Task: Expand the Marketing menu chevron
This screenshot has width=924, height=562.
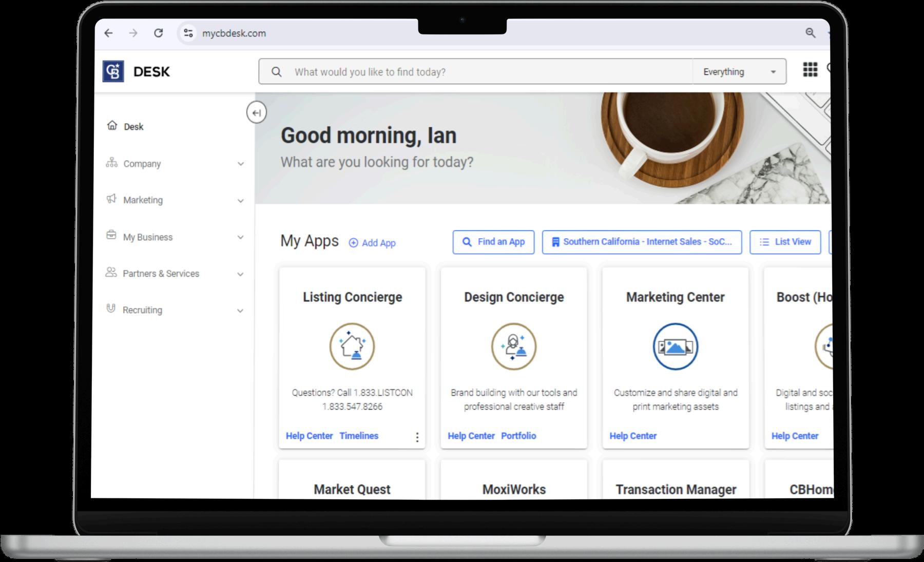Action: click(x=240, y=201)
